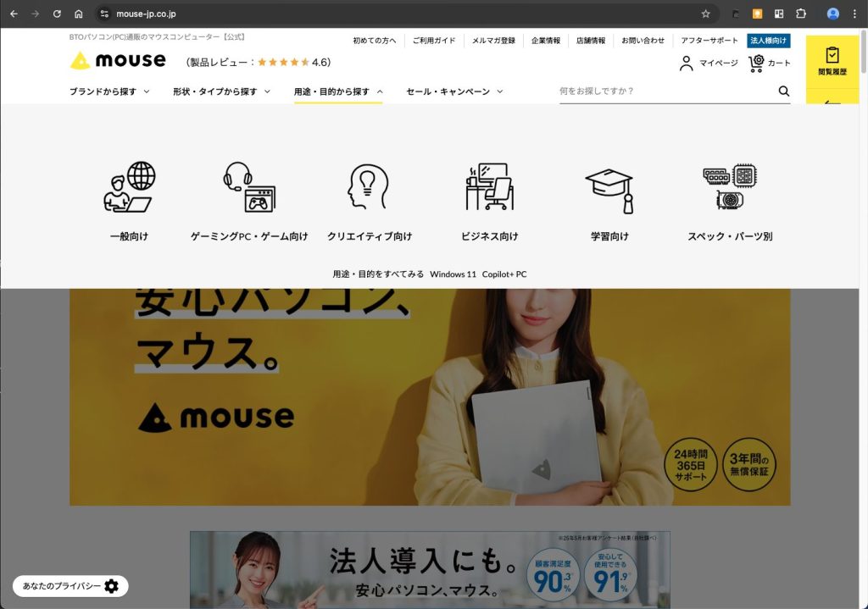Reload the page
The width and height of the screenshot is (868, 609).
[57, 14]
